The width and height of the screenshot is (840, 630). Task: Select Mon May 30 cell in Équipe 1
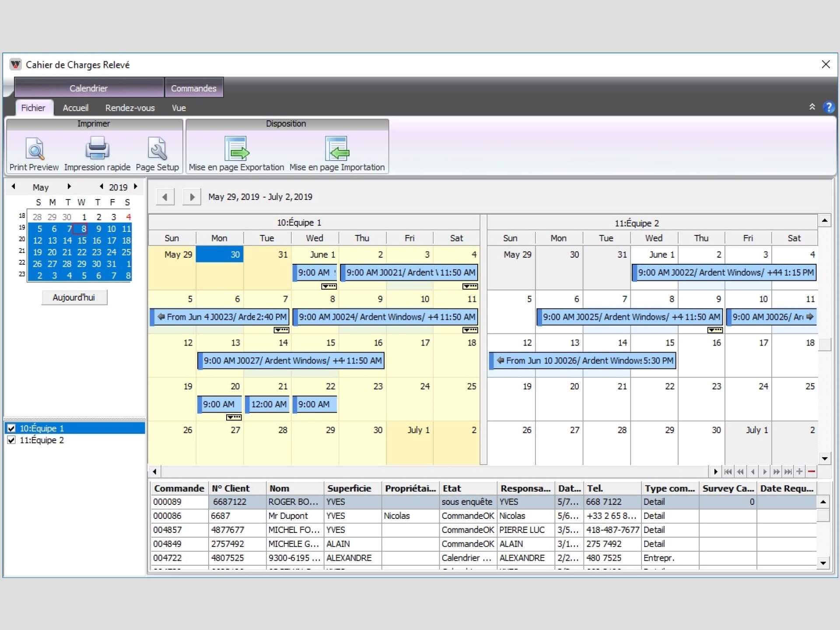tap(220, 268)
